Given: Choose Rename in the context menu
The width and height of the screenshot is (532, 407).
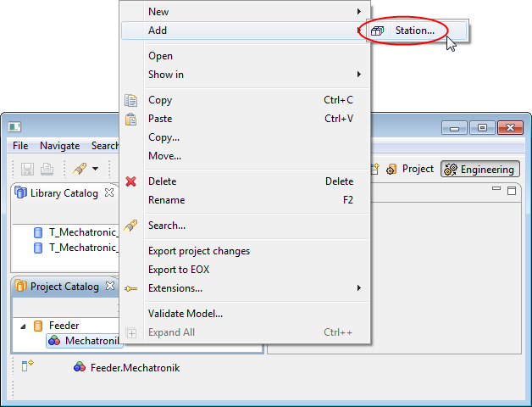Looking at the screenshot, I should 246,200.
